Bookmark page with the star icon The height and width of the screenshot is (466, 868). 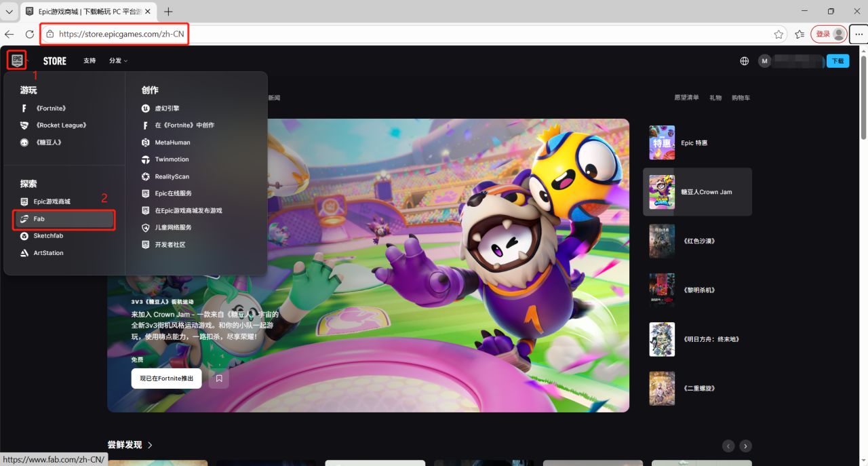coord(779,34)
